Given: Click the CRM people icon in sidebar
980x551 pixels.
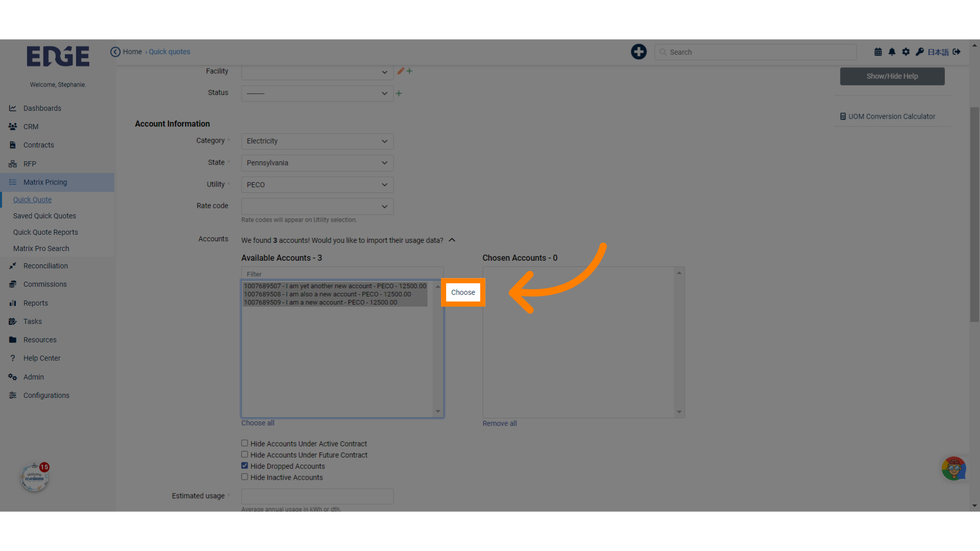Looking at the screenshot, I should pos(13,127).
